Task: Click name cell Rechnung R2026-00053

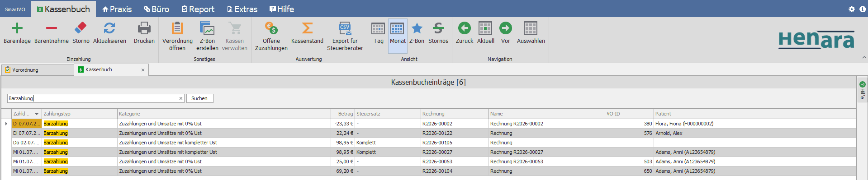Action: tap(517, 162)
